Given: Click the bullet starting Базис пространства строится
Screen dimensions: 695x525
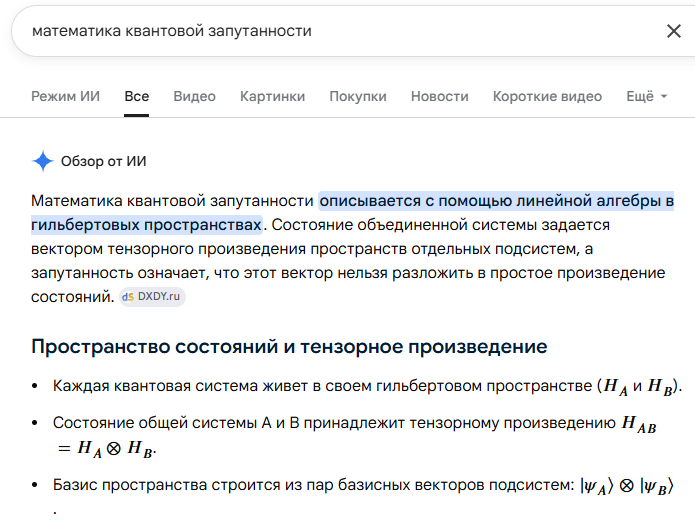Looking at the screenshot, I should point(363,497).
